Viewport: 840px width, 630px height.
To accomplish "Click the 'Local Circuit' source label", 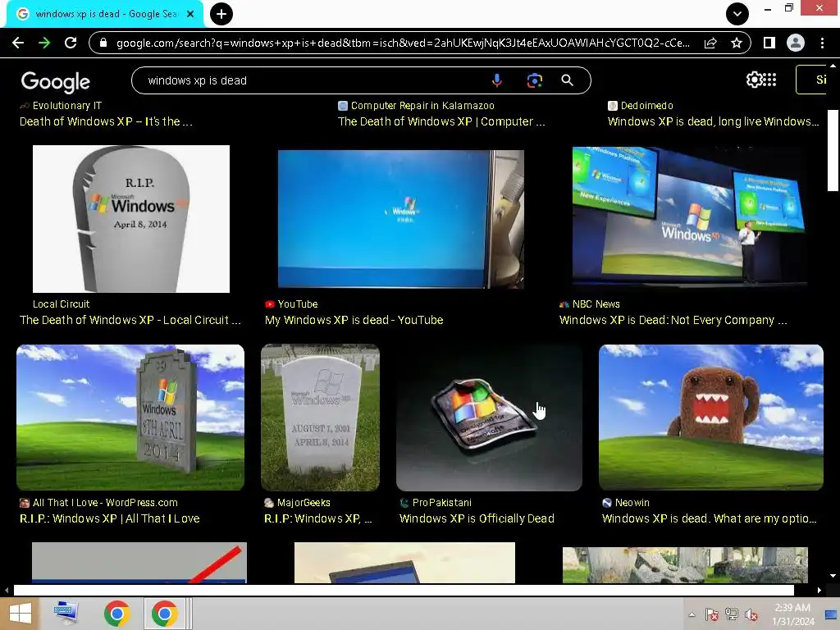I will [x=61, y=304].
